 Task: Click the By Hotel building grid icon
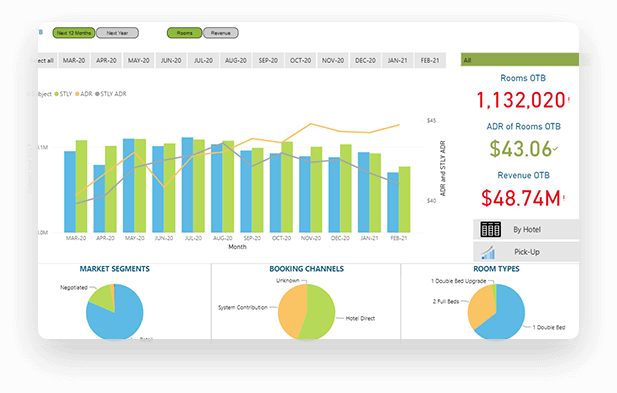click(490, 229)
